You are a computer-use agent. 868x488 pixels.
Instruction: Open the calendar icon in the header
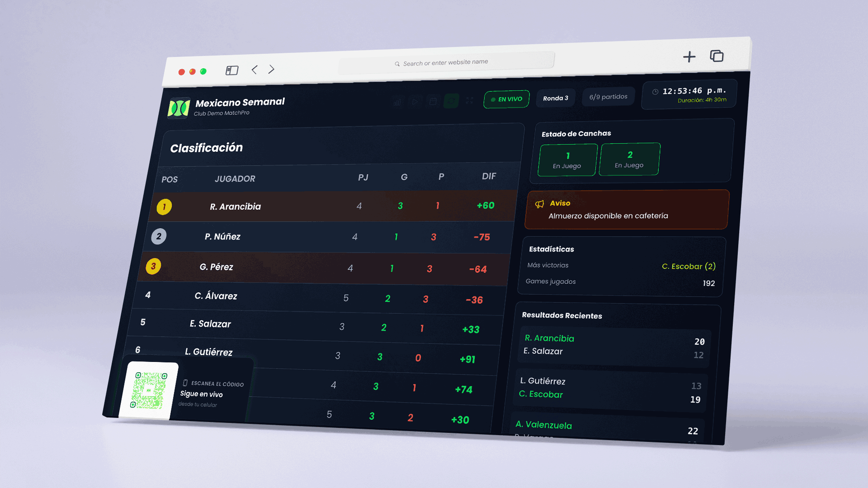click(x=433, y=101)
